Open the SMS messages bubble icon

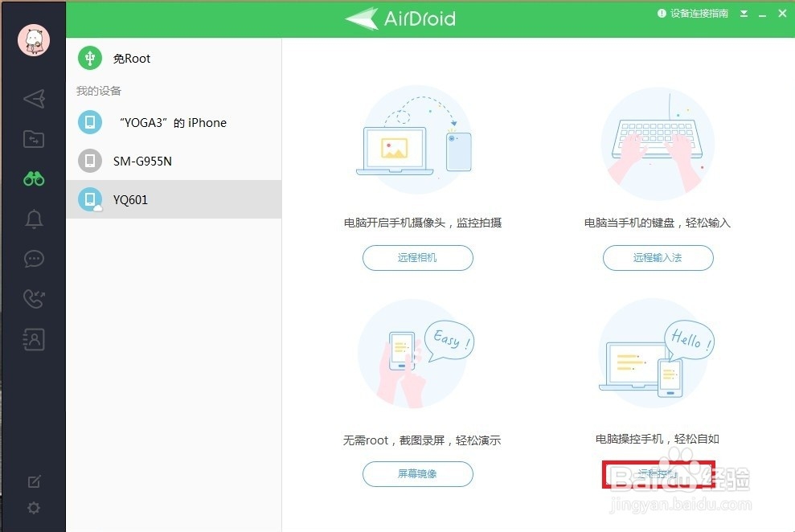pos(34,259)
